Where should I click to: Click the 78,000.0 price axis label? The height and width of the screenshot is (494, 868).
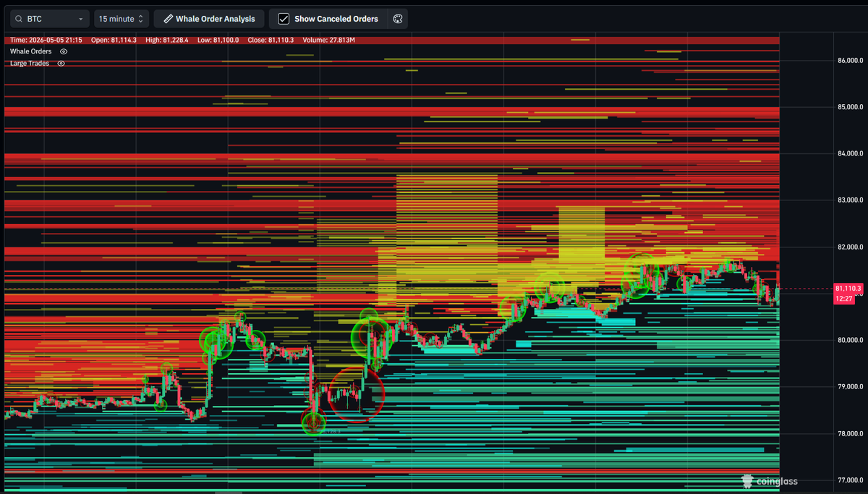point(849,434)
